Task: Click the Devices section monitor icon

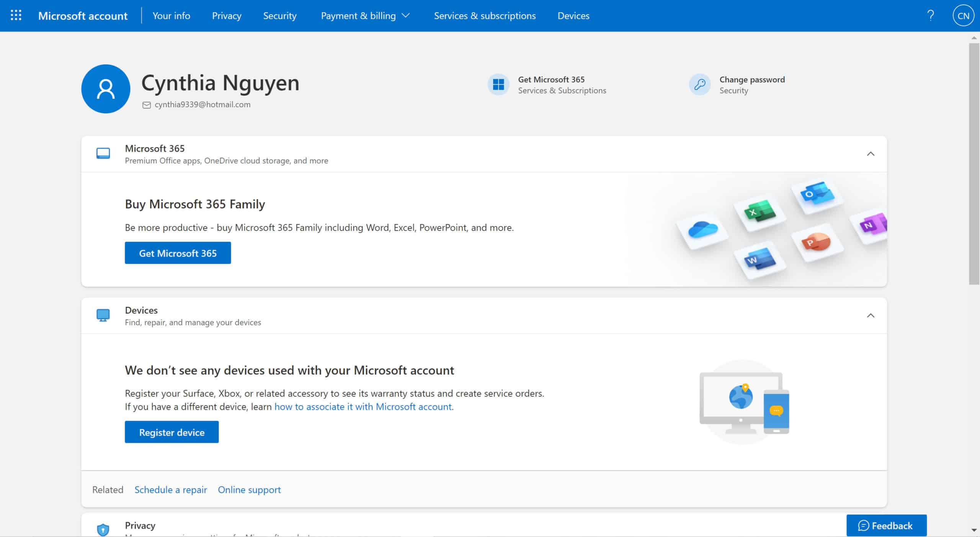Action: 103,315
